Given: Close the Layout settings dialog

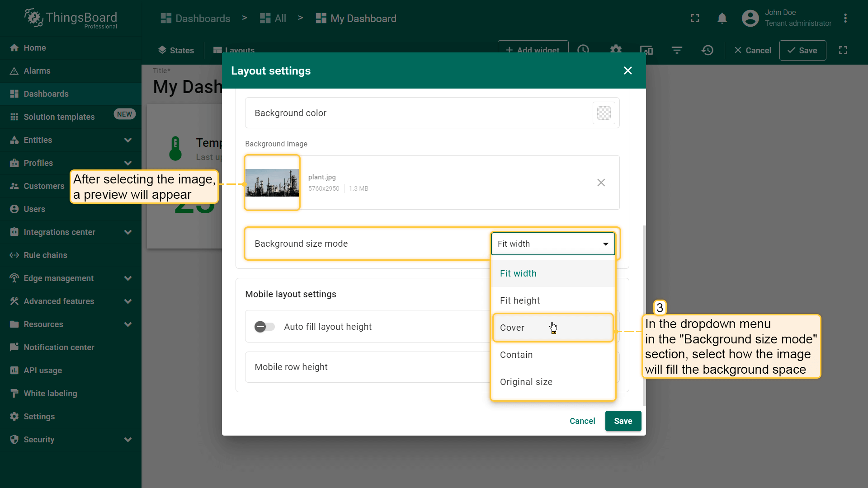Looking at the screenshot, I should pos(627,70).
